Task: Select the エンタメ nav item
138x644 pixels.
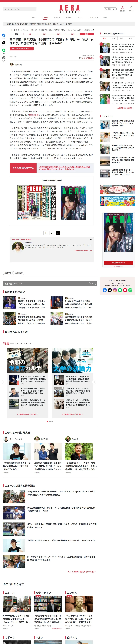Action: pyautogui.click(x=57, y=17)
